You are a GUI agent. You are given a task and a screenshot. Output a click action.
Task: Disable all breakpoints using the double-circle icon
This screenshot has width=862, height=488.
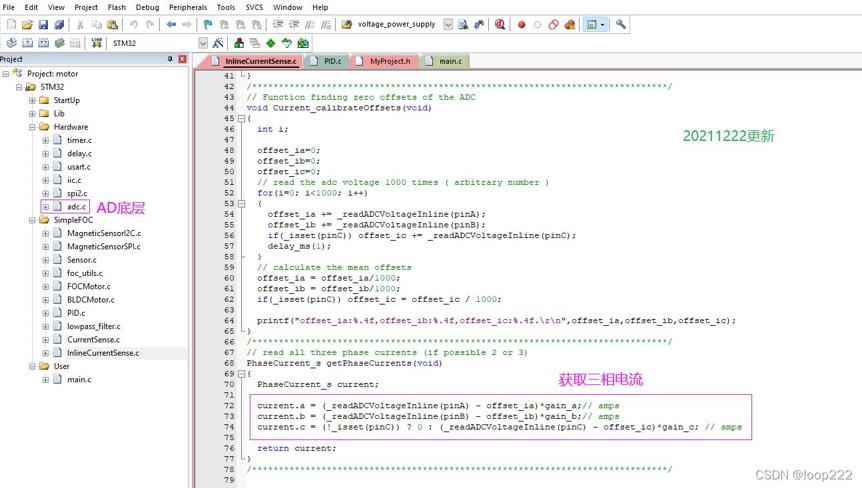(554, 24)
